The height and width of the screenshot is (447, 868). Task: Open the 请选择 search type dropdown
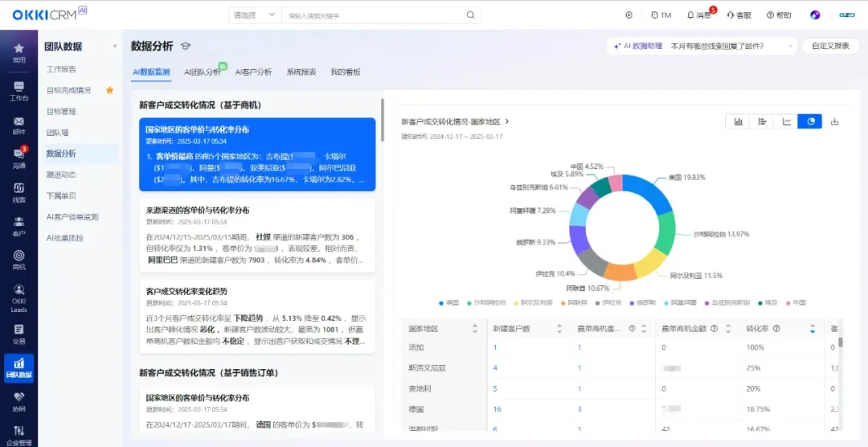pos(253,14)
